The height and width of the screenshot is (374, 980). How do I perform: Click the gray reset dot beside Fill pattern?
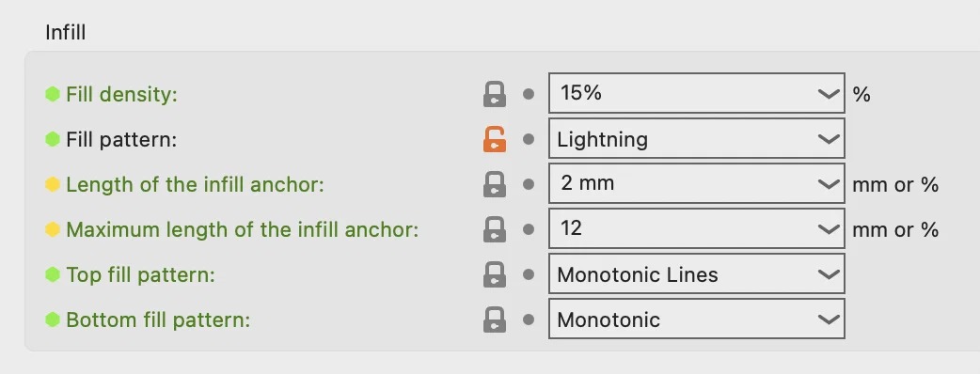pos(529,139)
